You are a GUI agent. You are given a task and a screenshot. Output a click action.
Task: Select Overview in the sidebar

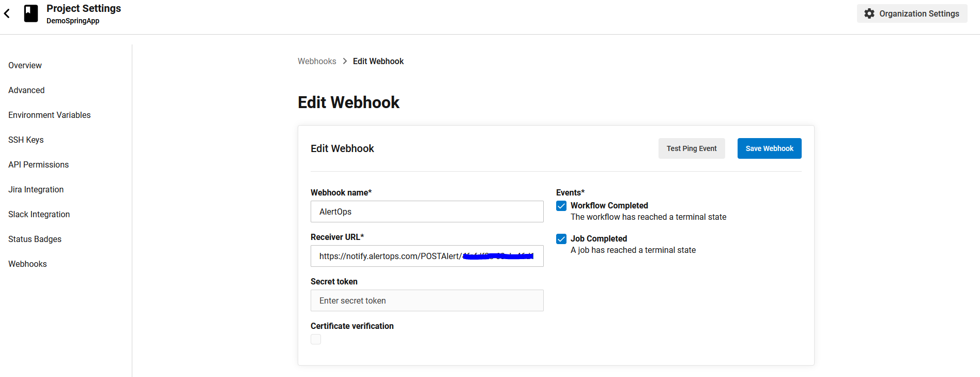click(x=25, y=65)
